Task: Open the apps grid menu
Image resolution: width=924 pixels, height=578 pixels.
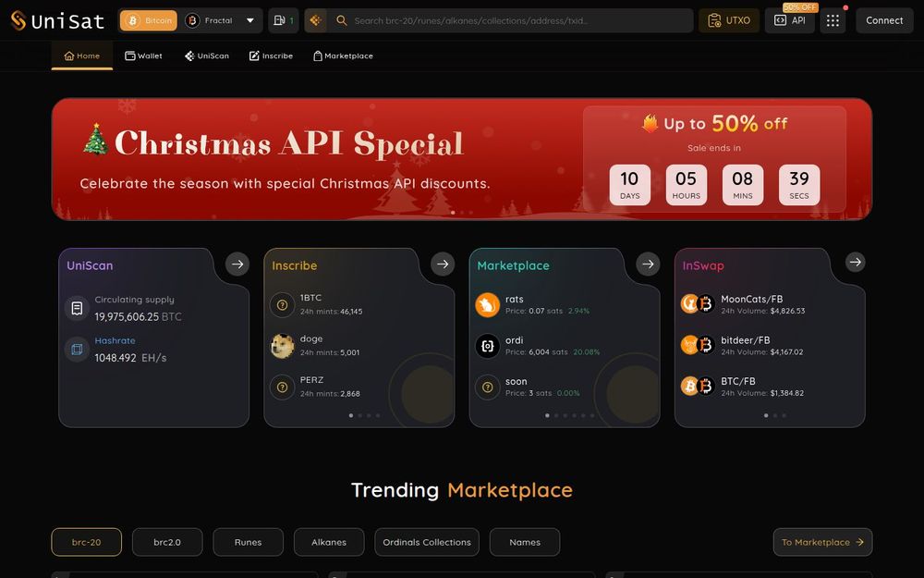Action: point(833,20)
